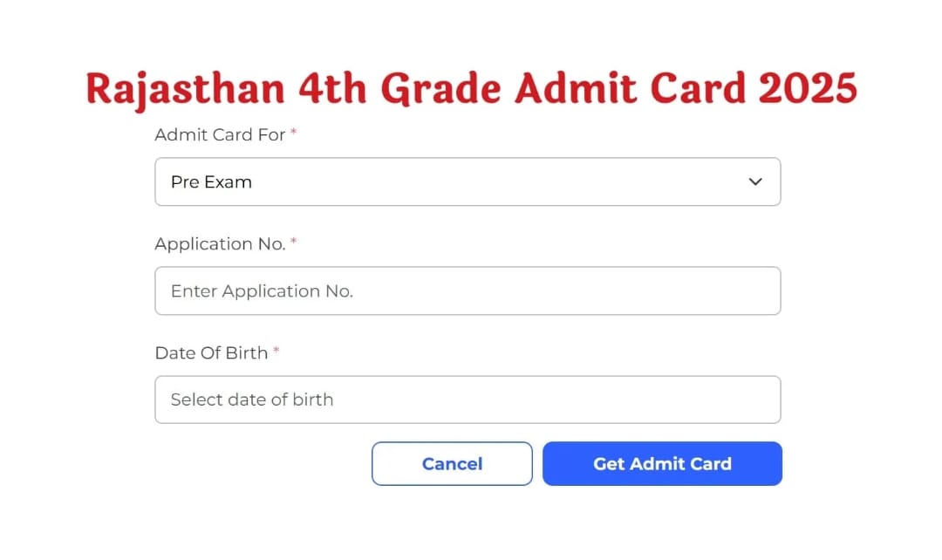Click the Admit Card For field label
Screen dimensions: 942x560
tap(219, 134)
